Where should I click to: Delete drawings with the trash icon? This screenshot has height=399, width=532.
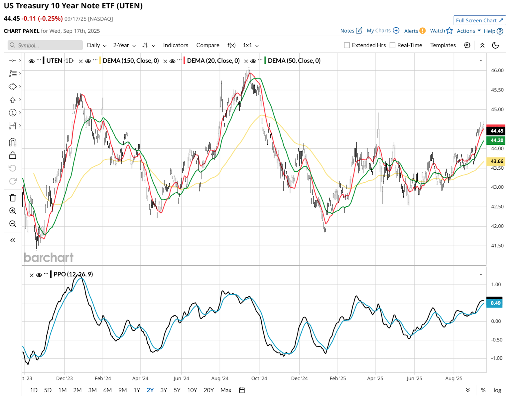[x=13, y=198]
